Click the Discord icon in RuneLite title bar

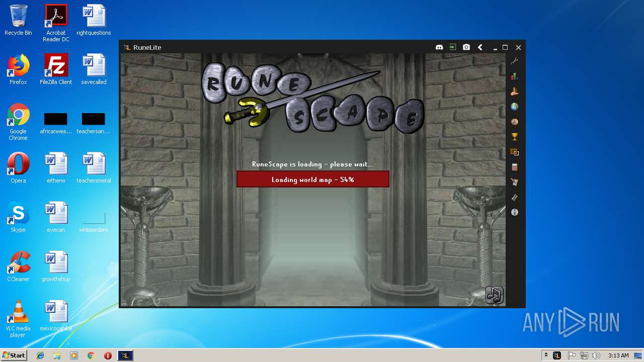(x=439, y=47)
